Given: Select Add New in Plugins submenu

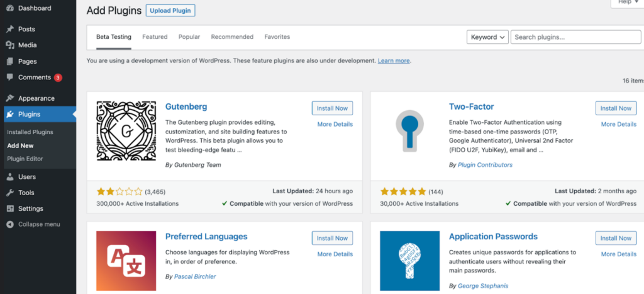Looking at the screenshot, I should pos(21,145).
